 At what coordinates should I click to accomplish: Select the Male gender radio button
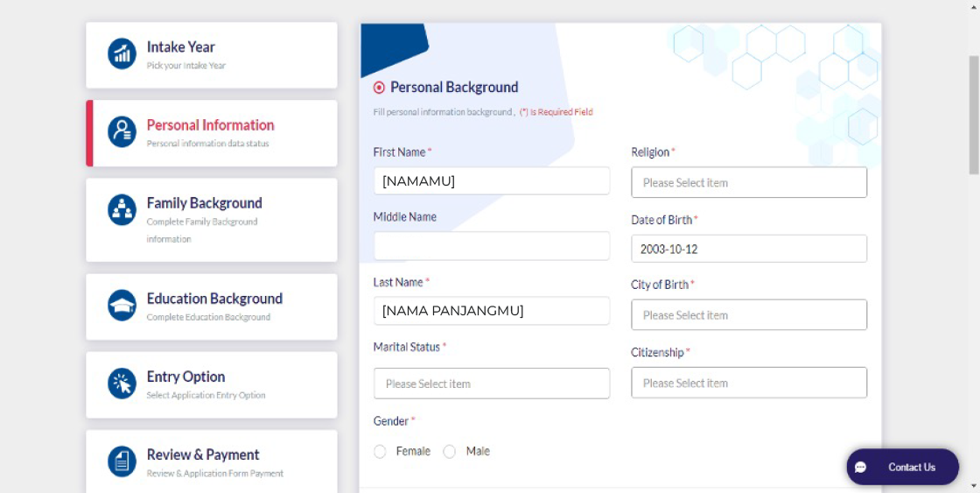[450, 452]
